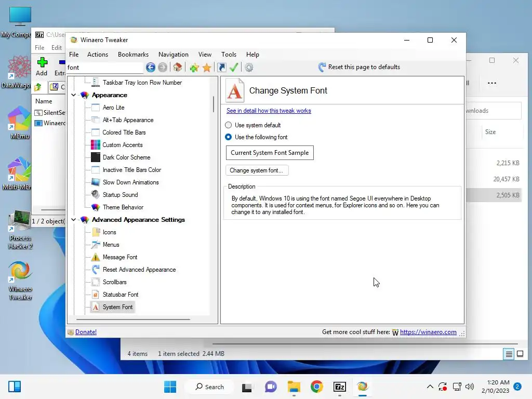Switch Explorer to details view icon
This screenshot has width=532, height=399.
click(x=509, y=354)
